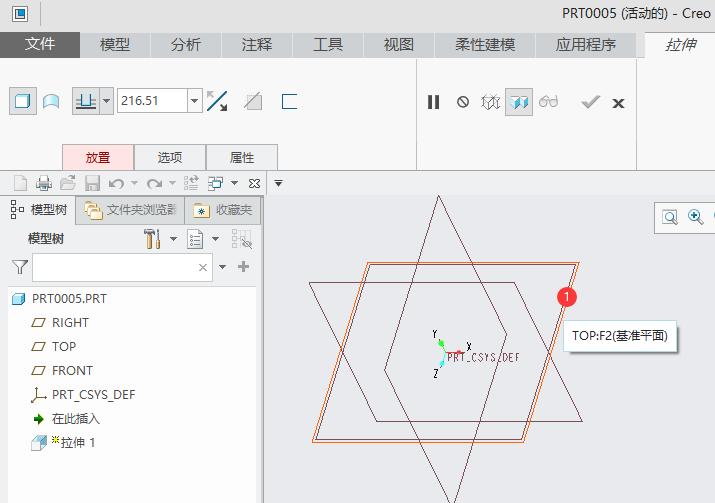Switch to the 视图 ribbon tab

tap(399, 45)
